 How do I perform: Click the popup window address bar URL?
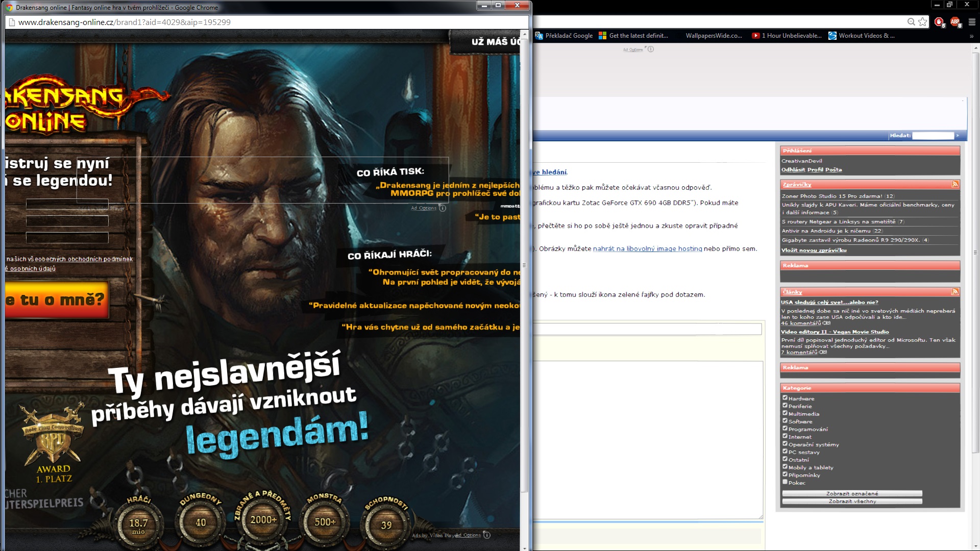(125, 22)
